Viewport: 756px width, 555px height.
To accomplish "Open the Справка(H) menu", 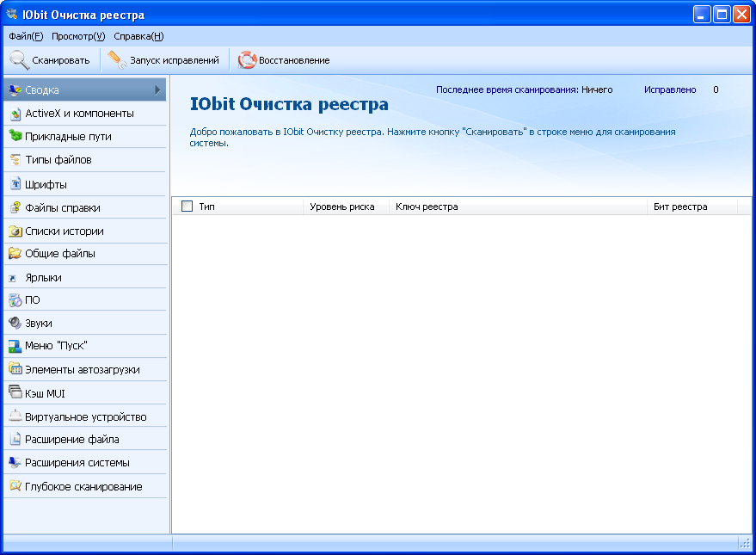I will point(138,36).
